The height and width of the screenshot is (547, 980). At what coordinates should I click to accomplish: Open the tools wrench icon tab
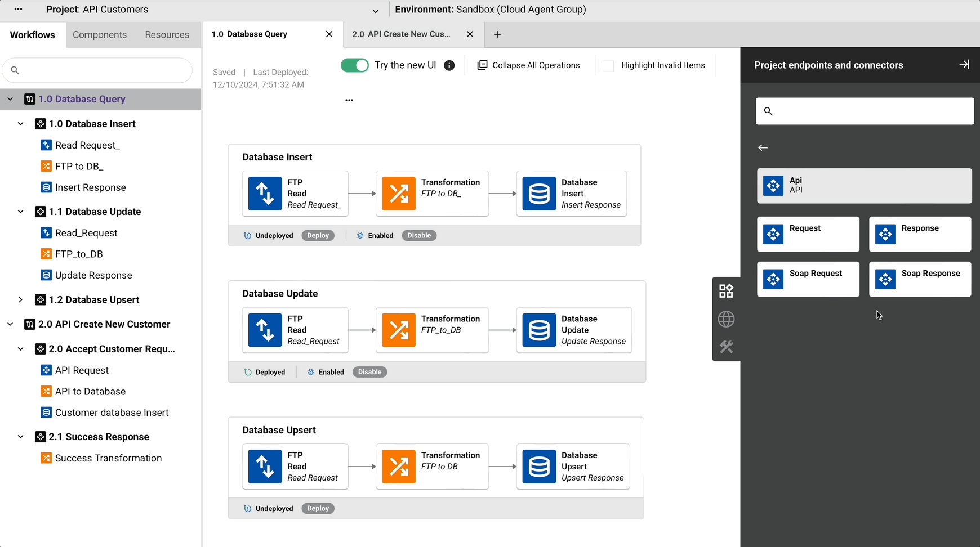726,347
